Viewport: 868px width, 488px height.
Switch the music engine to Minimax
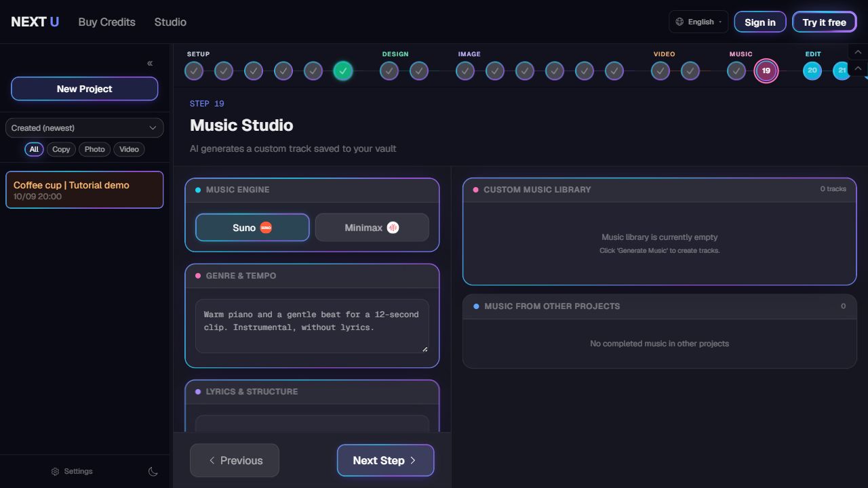click(372, 228)
